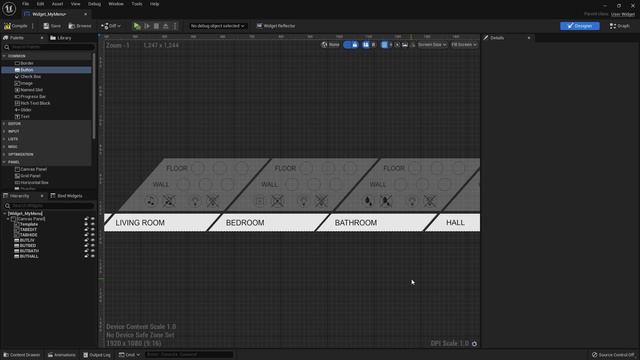This screenshot has height=360, width=640.
Task: Select Button widget in palette
Action: [27, 70]
